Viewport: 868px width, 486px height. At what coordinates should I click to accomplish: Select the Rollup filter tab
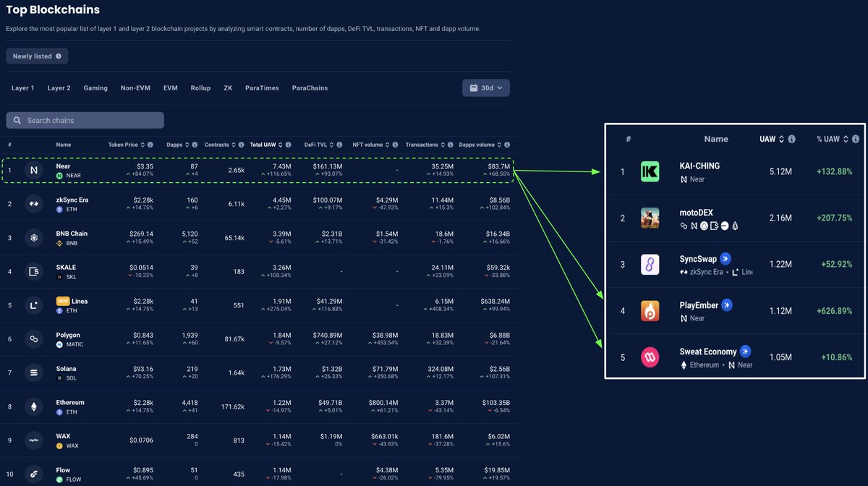[200, 88]
